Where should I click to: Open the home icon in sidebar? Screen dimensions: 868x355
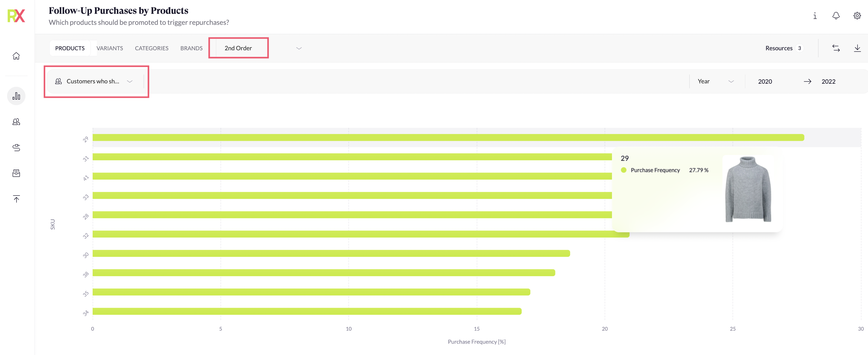pos(16,56)
